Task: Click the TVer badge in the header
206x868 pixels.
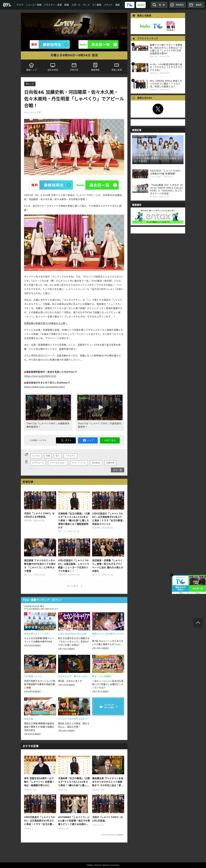Action: point(129,5)
